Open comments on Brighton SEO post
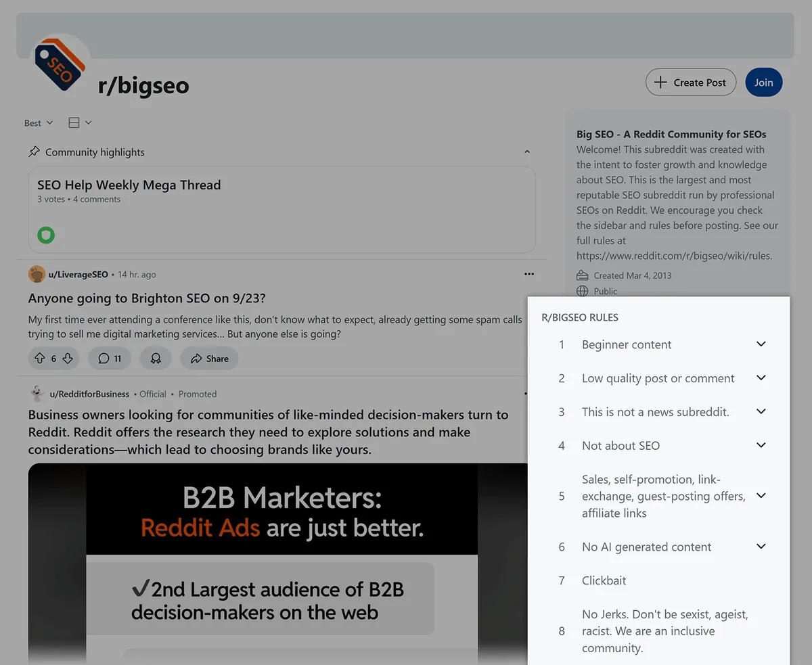812x665 pixels. pyautogui.click(x=110, y=359)
